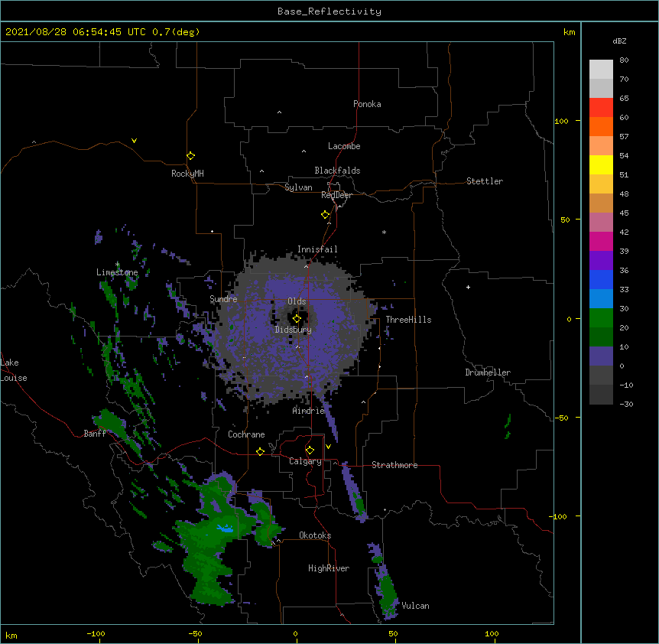
Task: Click the white asterisk marker east of Innisfail
Action: 384,232
